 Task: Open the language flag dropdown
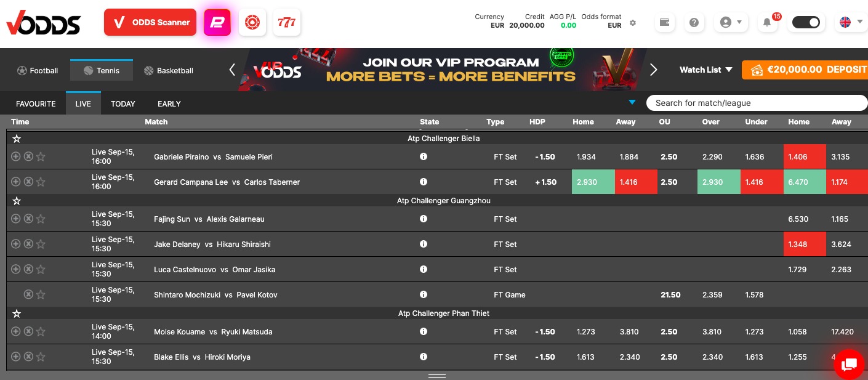(851, 22)
